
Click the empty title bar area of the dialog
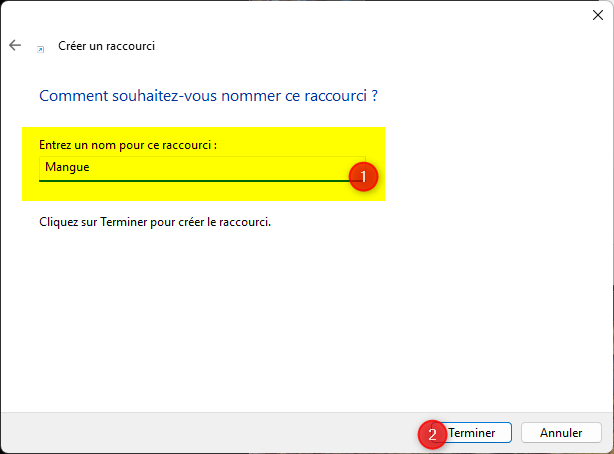pos(300,15)
